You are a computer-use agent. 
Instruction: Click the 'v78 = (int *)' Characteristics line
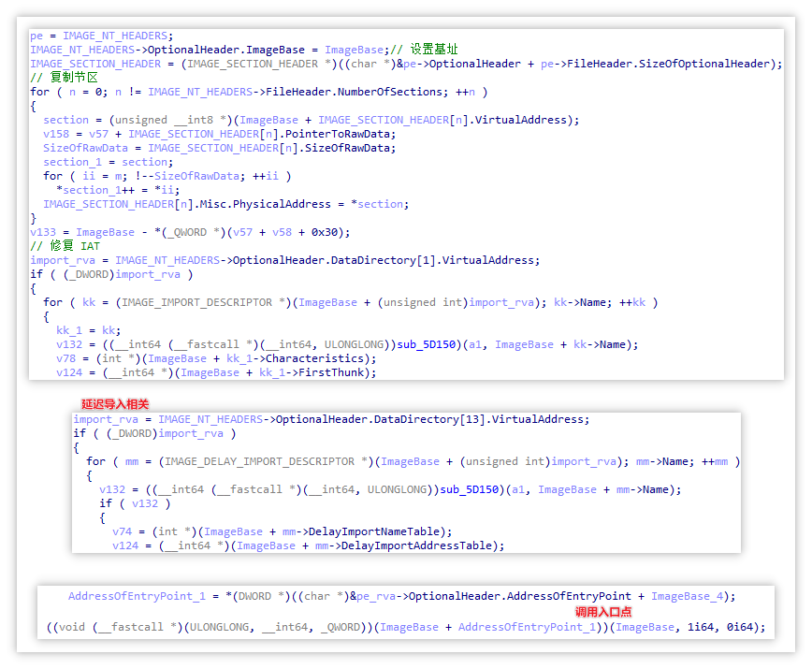pos(216,358)
